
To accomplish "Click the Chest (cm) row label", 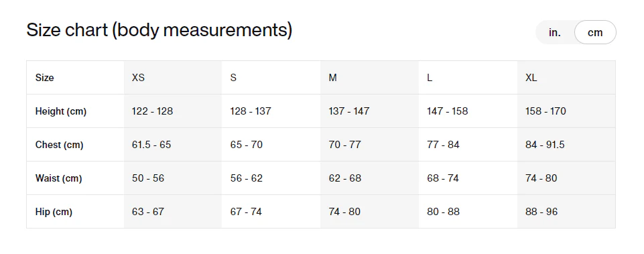I will (59, 145).
